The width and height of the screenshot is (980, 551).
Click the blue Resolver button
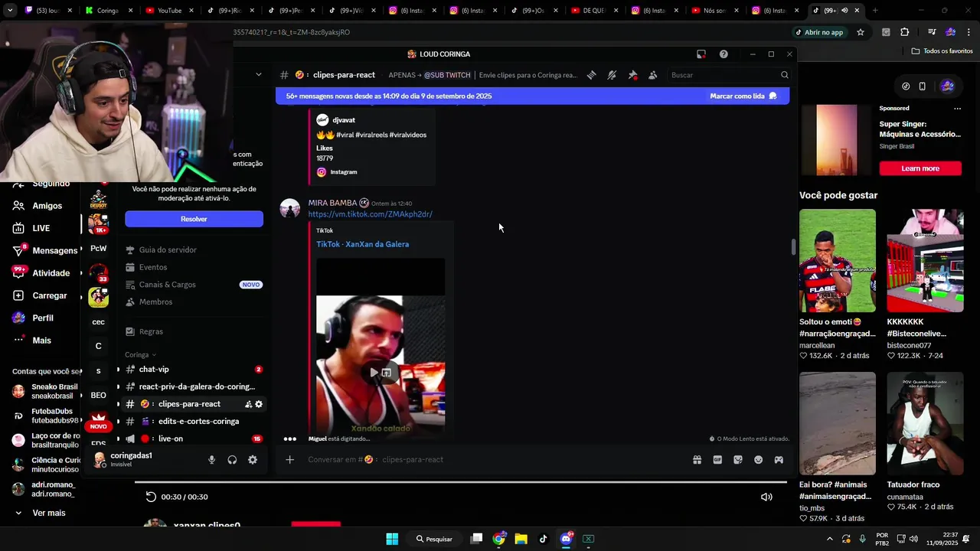pos(194,219)
